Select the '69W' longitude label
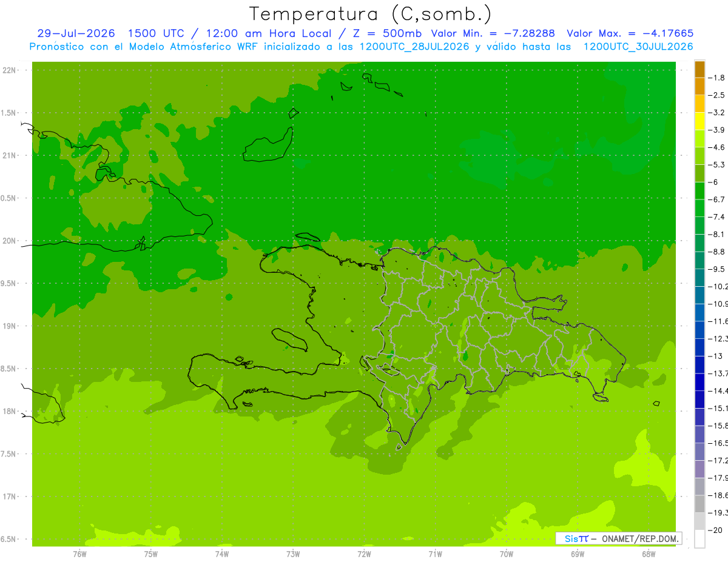The image size is (728, 562). (578, 554)
